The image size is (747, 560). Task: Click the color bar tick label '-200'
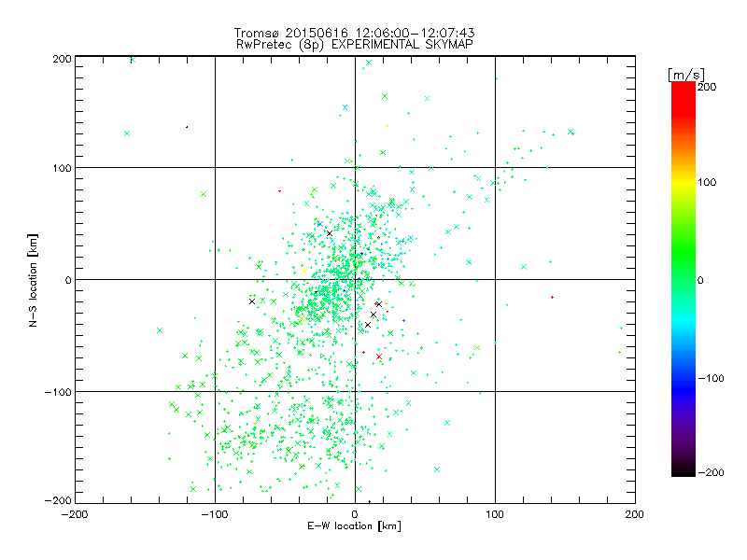(x=711, y=472)
